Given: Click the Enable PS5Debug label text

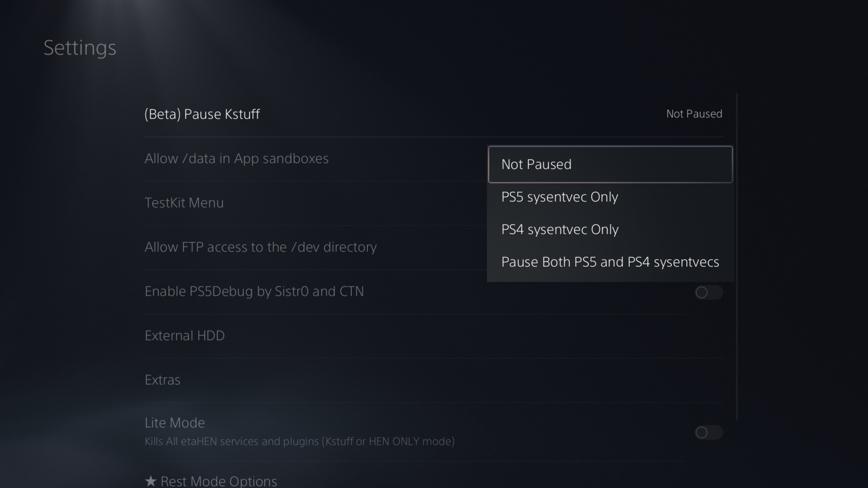Looking at the screenshot, I should click(254, 292).
